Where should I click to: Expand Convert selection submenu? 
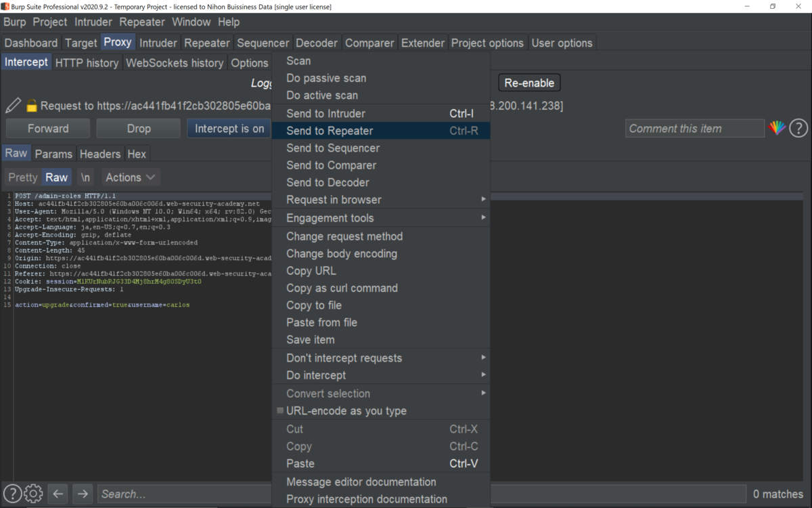click(380, 394)
